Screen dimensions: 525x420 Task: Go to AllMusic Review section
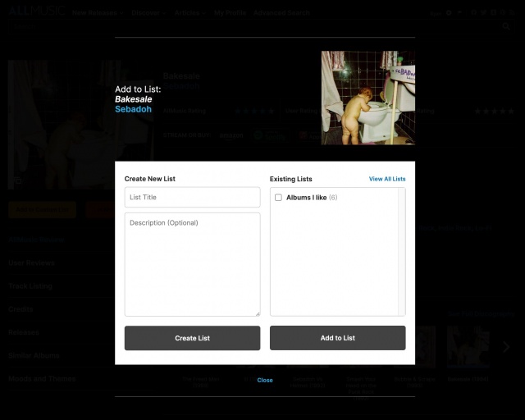(36, 240)
